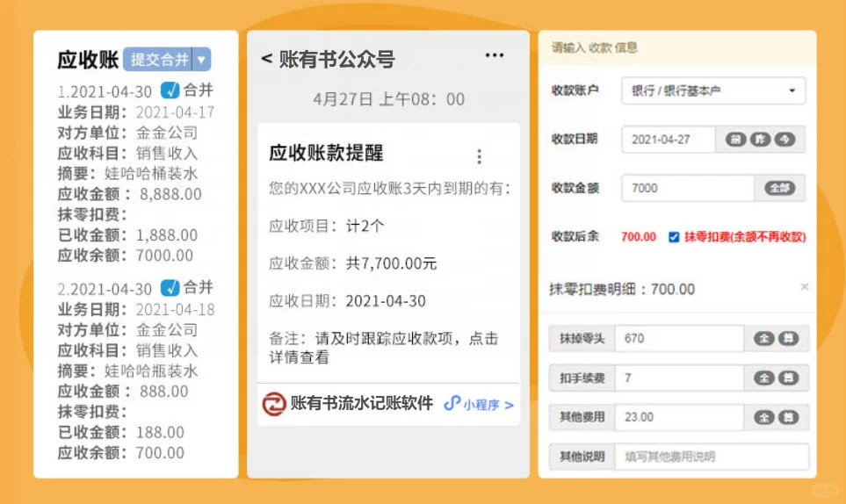The image size is (846, 504).
Task: Click 已收金额 value 1,888.00
Action: 167,235
